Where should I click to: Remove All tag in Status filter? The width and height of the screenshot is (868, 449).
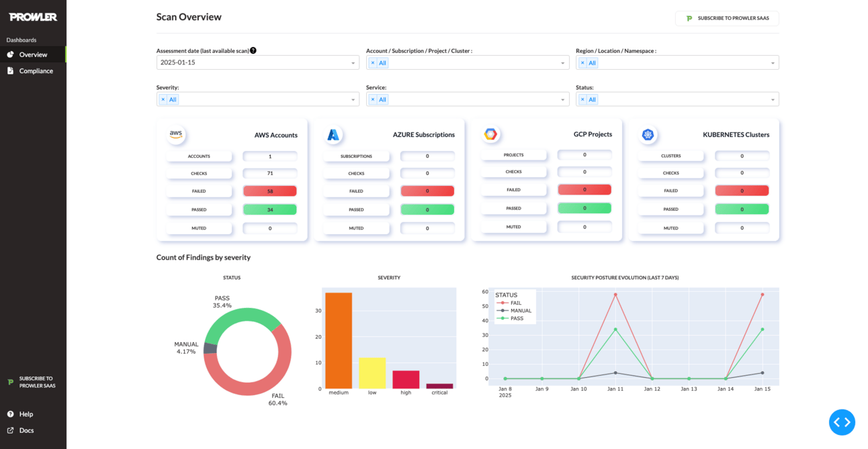[582, 99]
